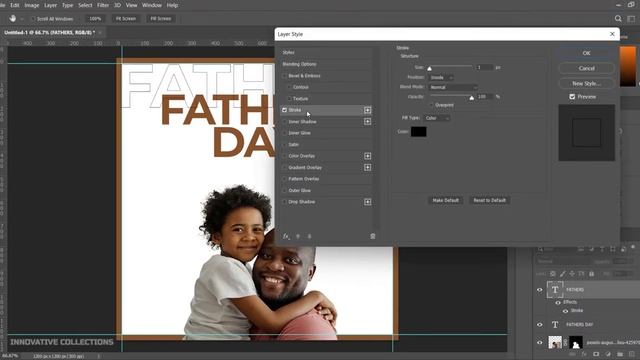The image size is (640, 360).
Task: Open the Layer menu
Action: [51, 5]
